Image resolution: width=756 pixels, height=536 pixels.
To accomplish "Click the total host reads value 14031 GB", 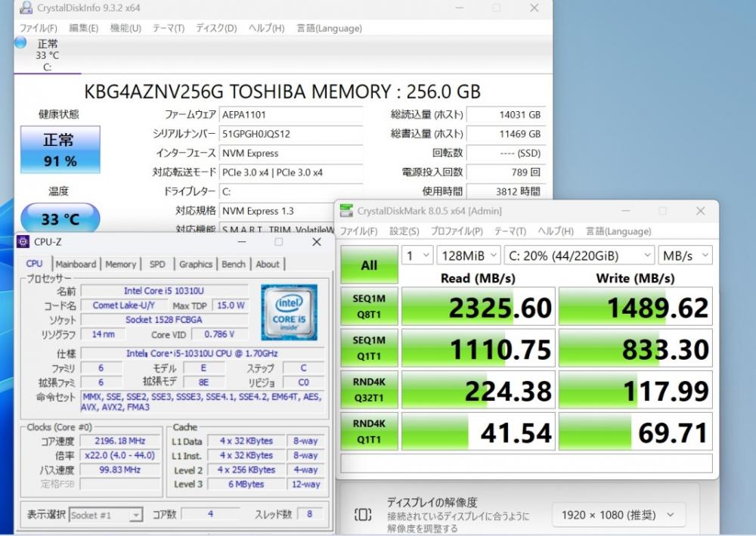I will (507, 115).
